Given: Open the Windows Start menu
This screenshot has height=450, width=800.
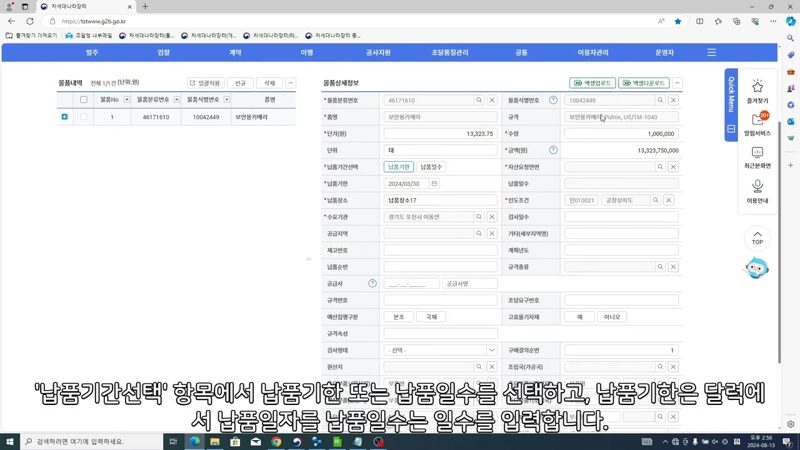Looking at the screenshot, I should click(x=10, y=441).
